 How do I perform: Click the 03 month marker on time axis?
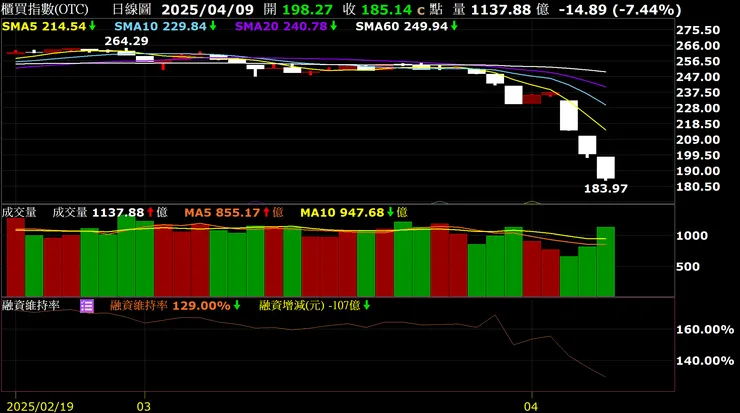pyautogui.click(x=144, y=406)
